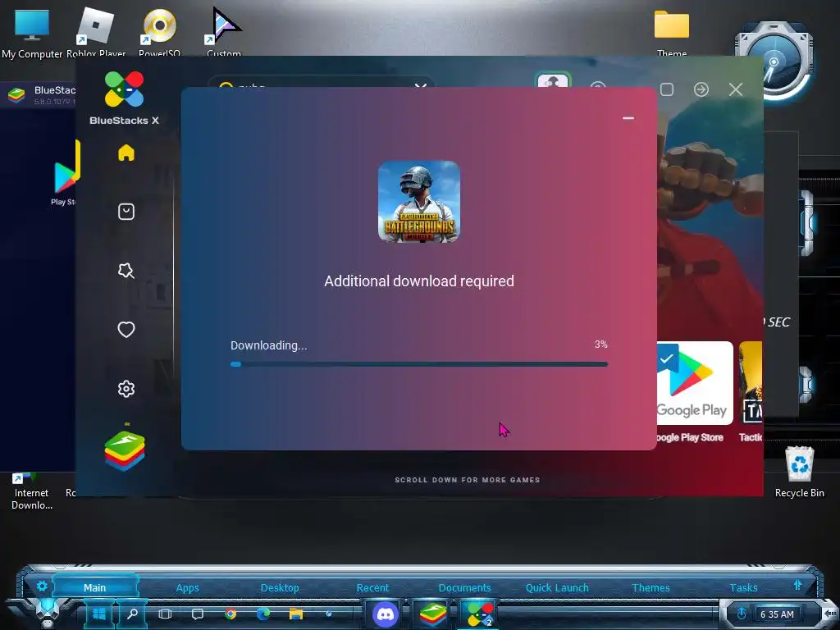The height and width of the screenshot is (630, 840).
Task: Switch to the Recent tab
Action: pos(373,587)
